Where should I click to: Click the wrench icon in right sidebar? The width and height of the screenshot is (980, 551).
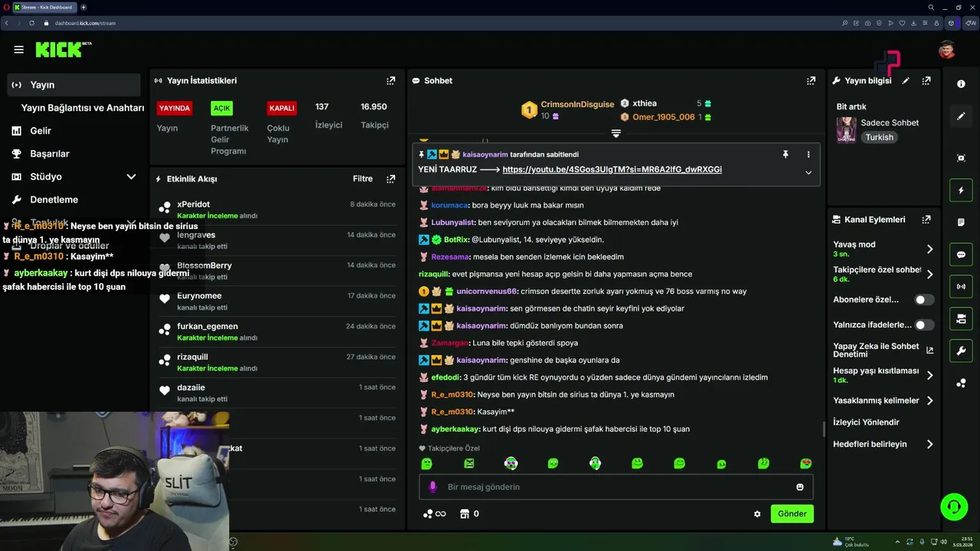pos(961,350)
